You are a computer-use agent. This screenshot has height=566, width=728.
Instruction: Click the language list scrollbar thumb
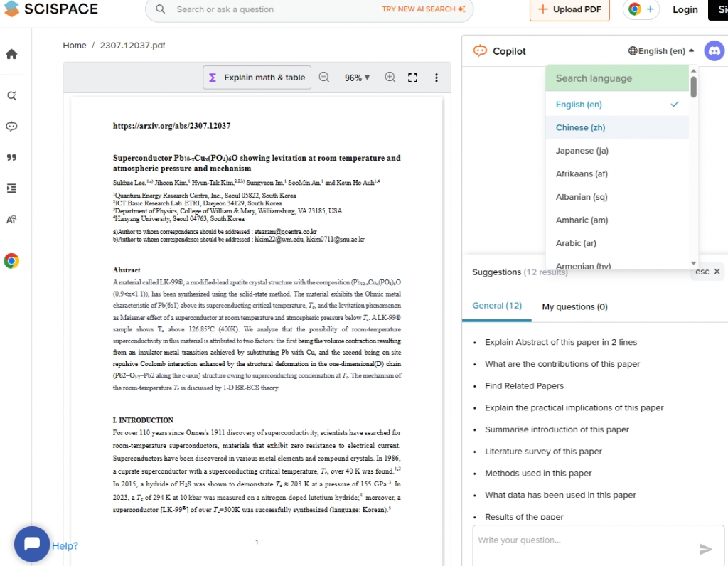point(694,87)
